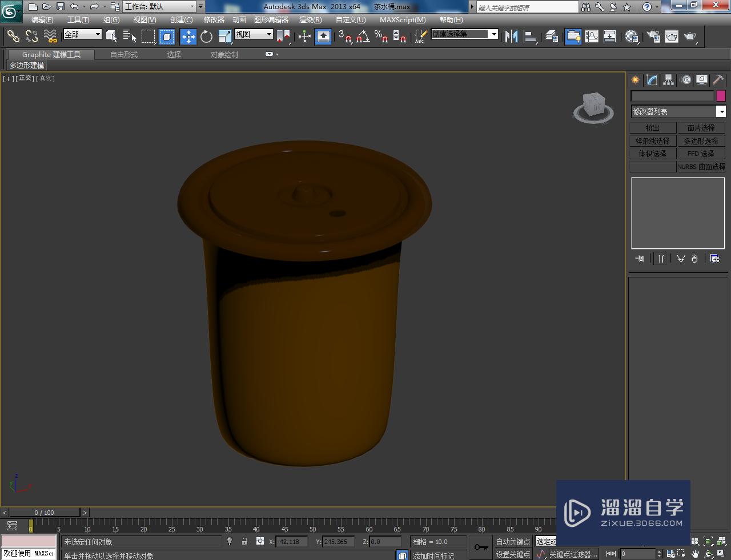Open the 工具(T) menu

pos(78,19)
